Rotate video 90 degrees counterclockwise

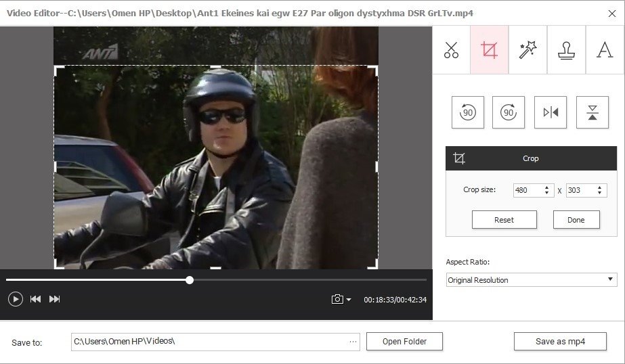coord(467,112)
